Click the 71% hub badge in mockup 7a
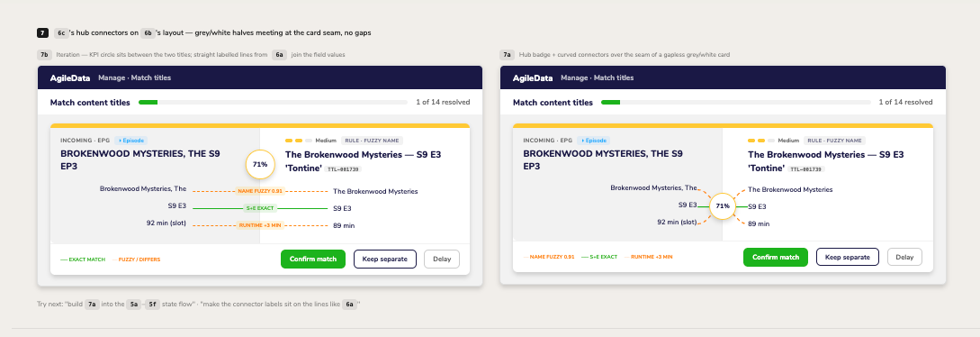The height and width of the screenshot is (337, 980). pyautogui.click(x=723, y=205)
